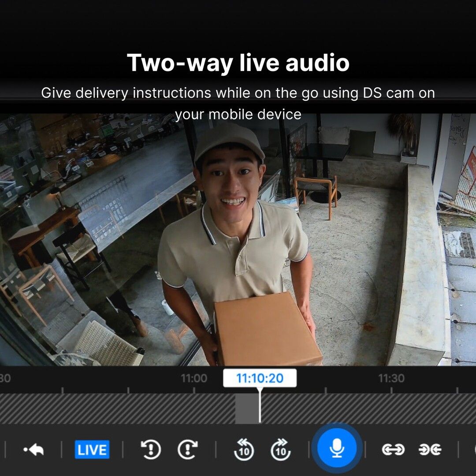Viewport: 476px width, 476px height.
Task: Jump to next event icon
Action: (x=188, y=450)
